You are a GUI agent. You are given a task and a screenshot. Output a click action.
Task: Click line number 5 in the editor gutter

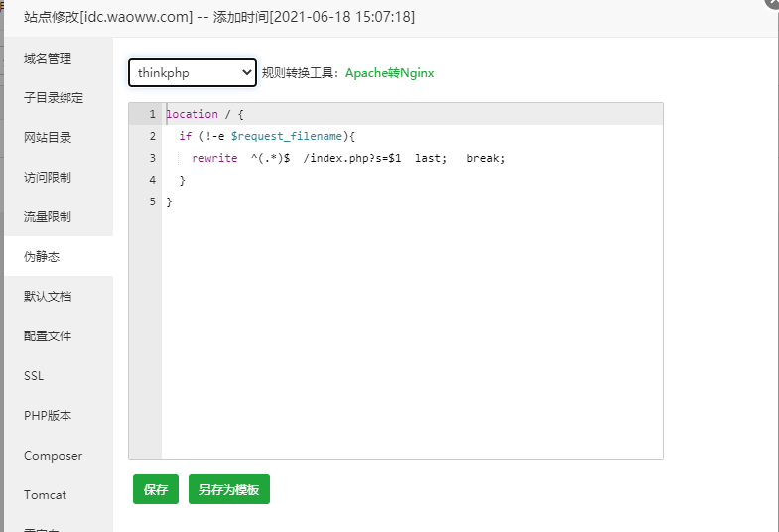click(x=153, y=201)
